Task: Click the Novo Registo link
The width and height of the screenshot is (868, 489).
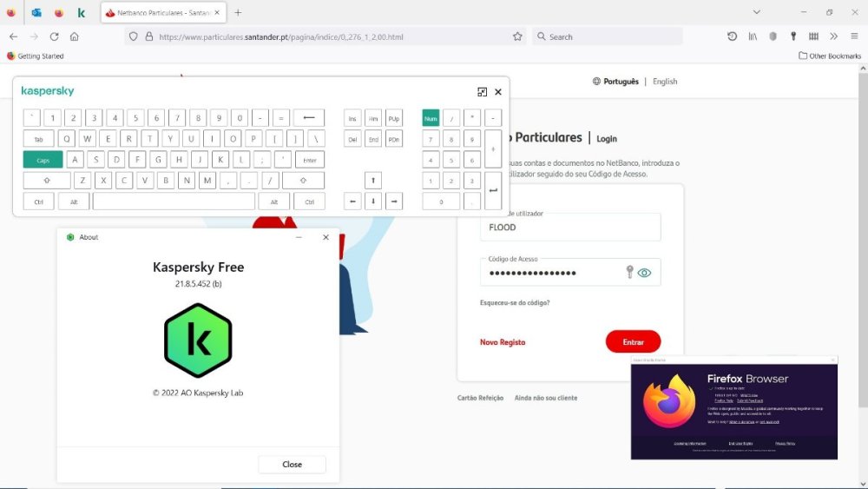Action: tap(503, 342)
